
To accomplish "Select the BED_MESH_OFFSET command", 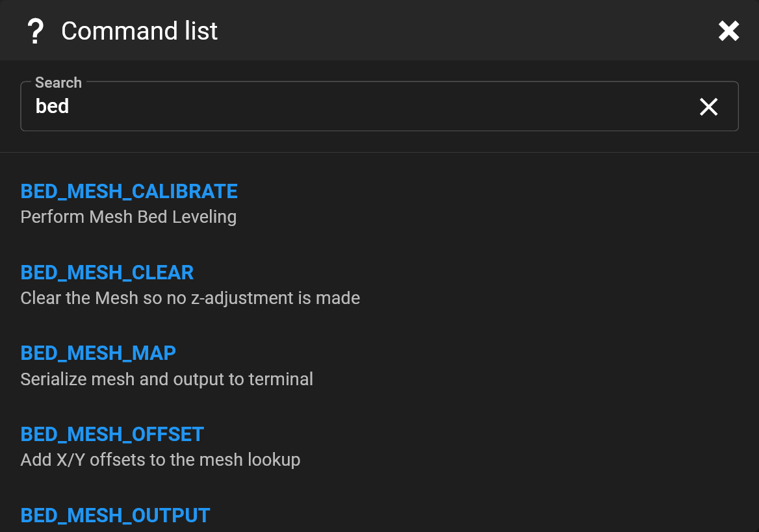I will coord(112,434).
